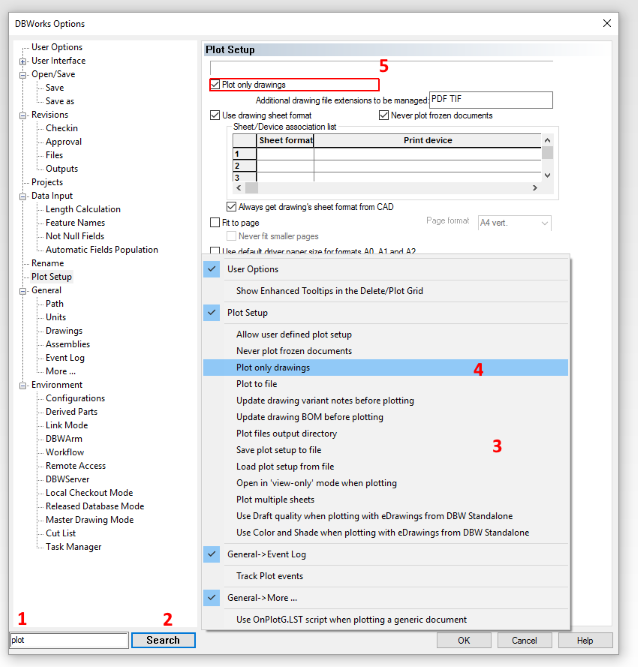
Task: Collapse Data Input tree node
Action: pyautogui.click(x=23, y=197)
